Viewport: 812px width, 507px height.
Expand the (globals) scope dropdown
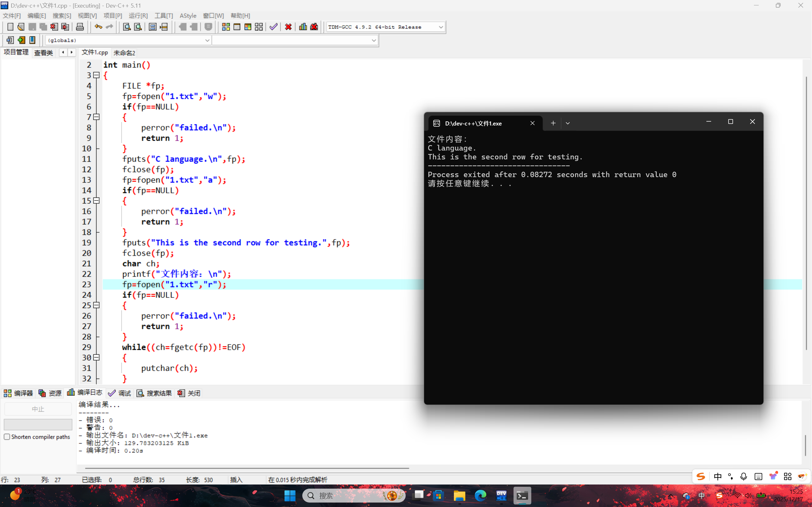(207, 40)
